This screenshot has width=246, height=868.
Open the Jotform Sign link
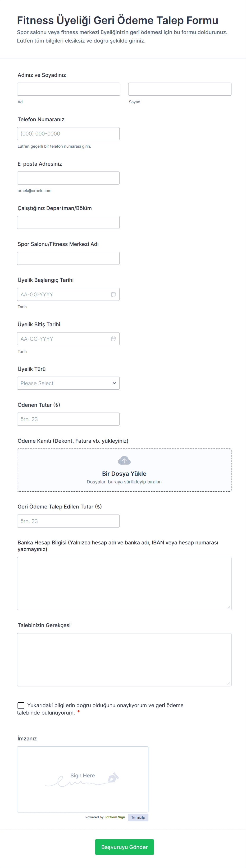pyautogui.click(x=115, y=817)
